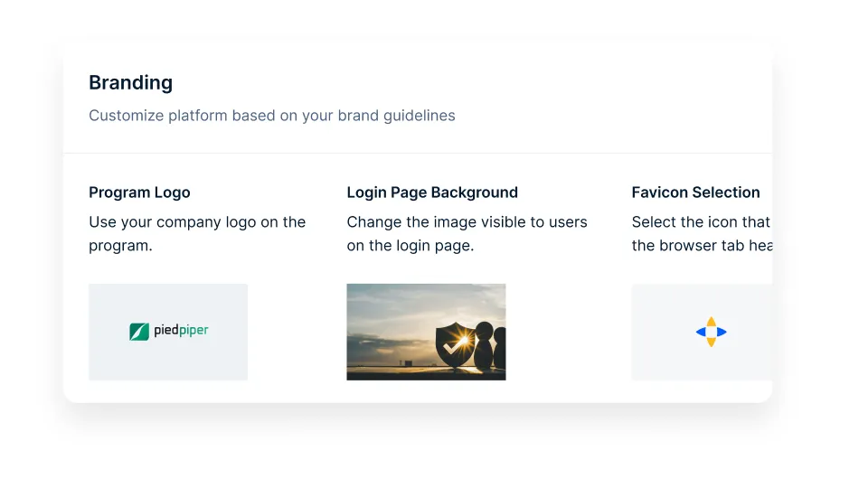
Task: Click 'Use your company logo' description
Action: 172,222
